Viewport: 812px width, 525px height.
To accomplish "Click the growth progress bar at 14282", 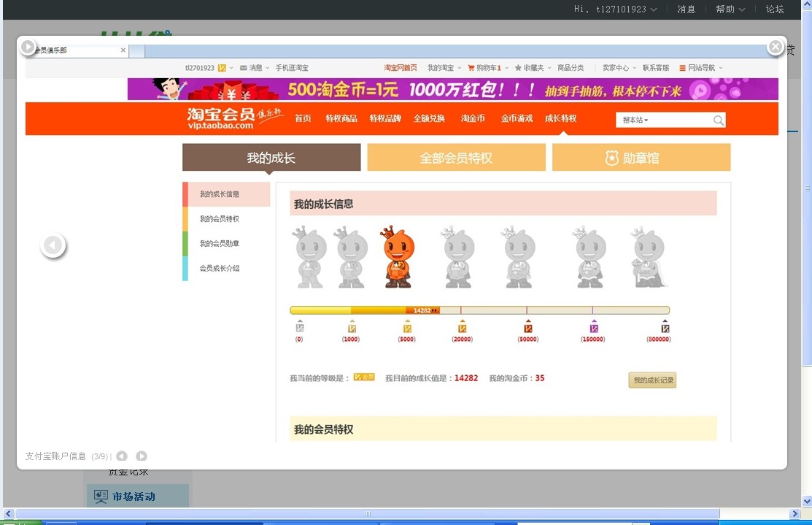I will [x=423, y=310].
